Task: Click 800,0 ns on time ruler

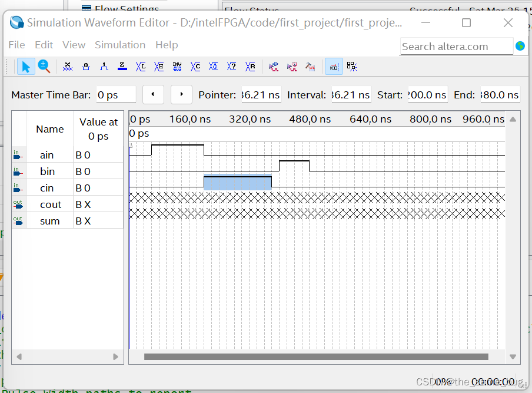Action: (x=430, y=119)
